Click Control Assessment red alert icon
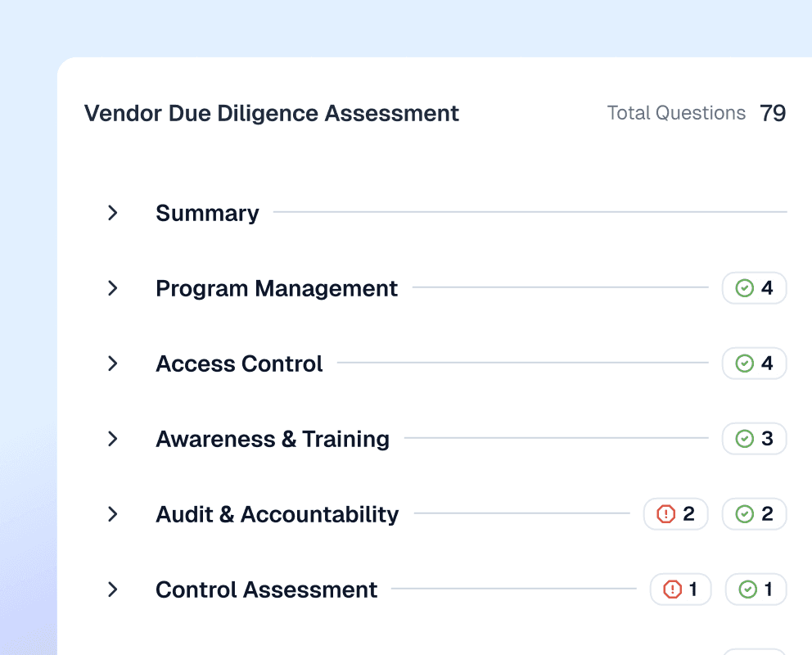 [672, 589]
